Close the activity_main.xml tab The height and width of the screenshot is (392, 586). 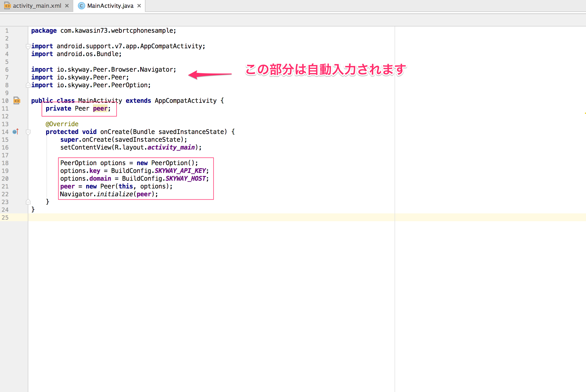[x=66, y=5]
